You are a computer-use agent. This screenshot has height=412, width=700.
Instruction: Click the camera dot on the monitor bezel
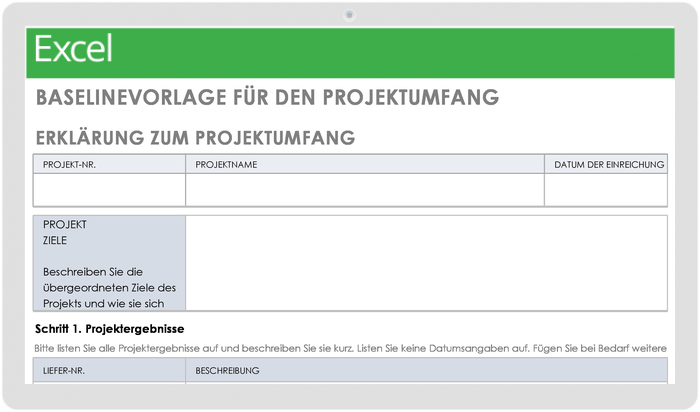(x=349, y=15)
